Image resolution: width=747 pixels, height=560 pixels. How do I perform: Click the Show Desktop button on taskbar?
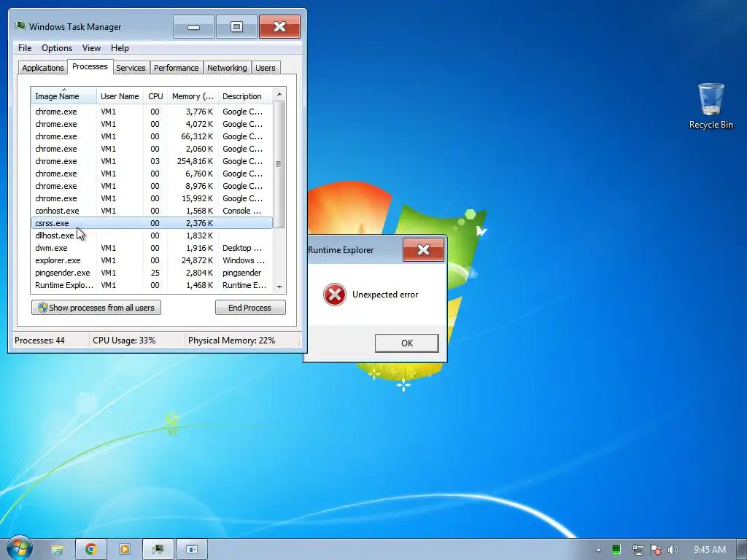coord(742,550)
